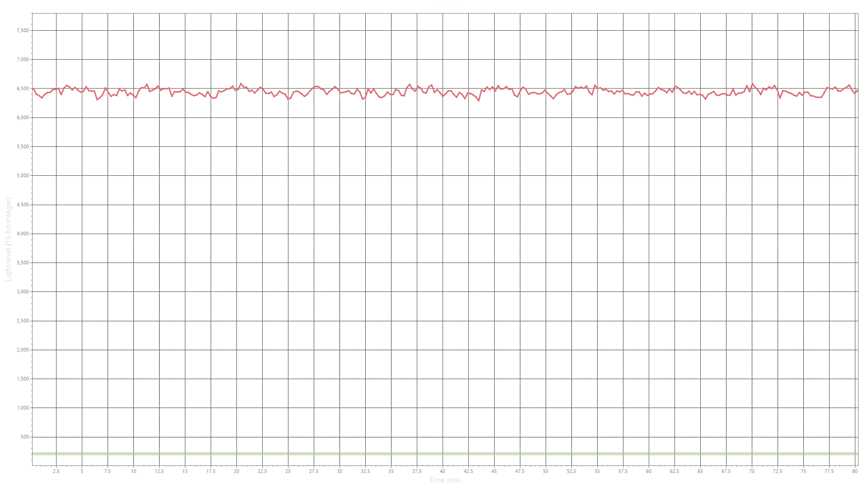Select the red fluctuating data line
868x488 pixels.
[344, 92]
